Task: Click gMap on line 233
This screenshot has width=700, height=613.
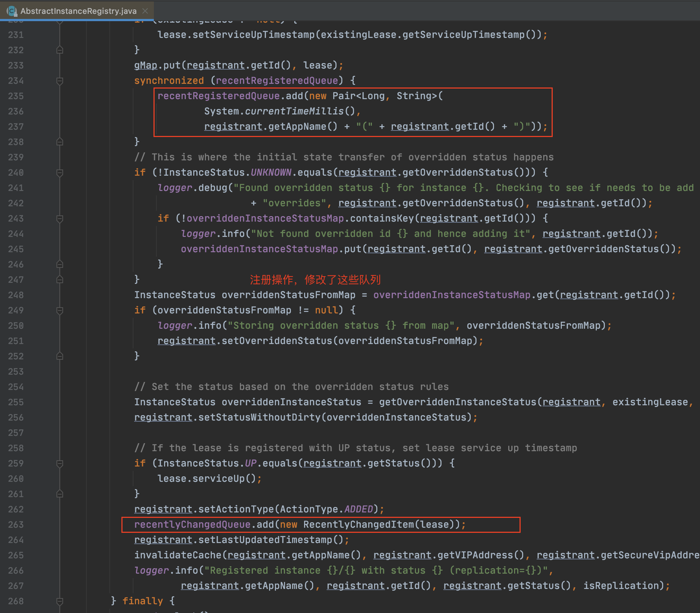Action: tap(145, 65)
